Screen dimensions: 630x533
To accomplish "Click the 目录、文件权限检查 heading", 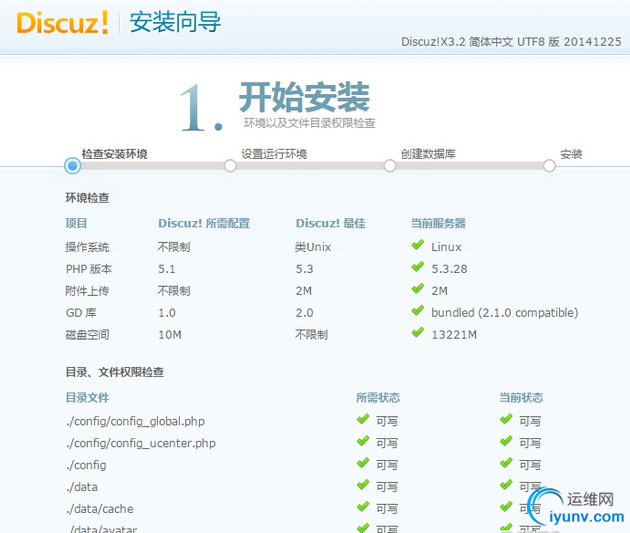I will 115,372.
